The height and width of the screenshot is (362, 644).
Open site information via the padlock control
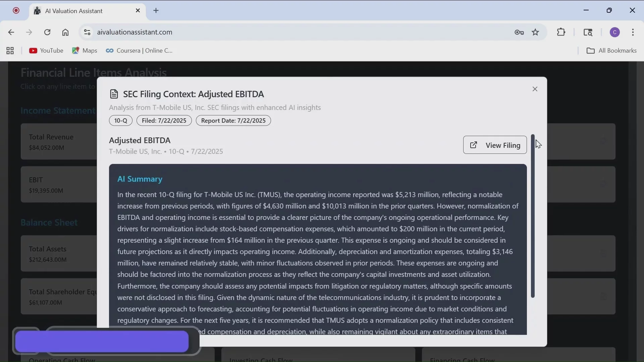tap(87, 32)
